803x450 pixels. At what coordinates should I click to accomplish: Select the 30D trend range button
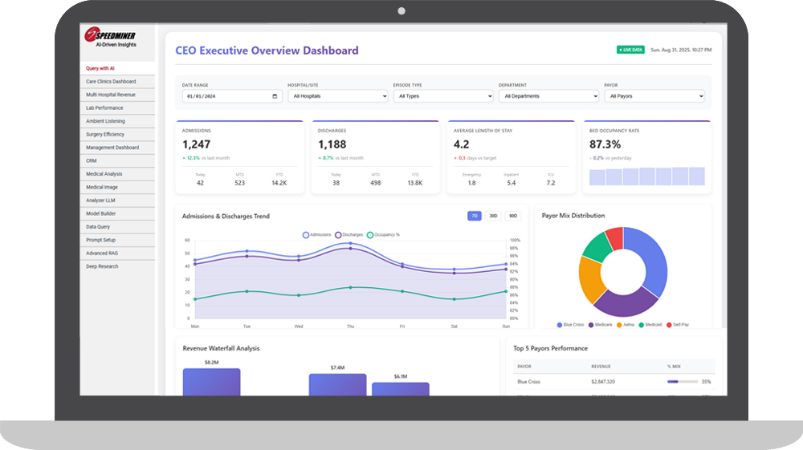(x=493, y=216)
